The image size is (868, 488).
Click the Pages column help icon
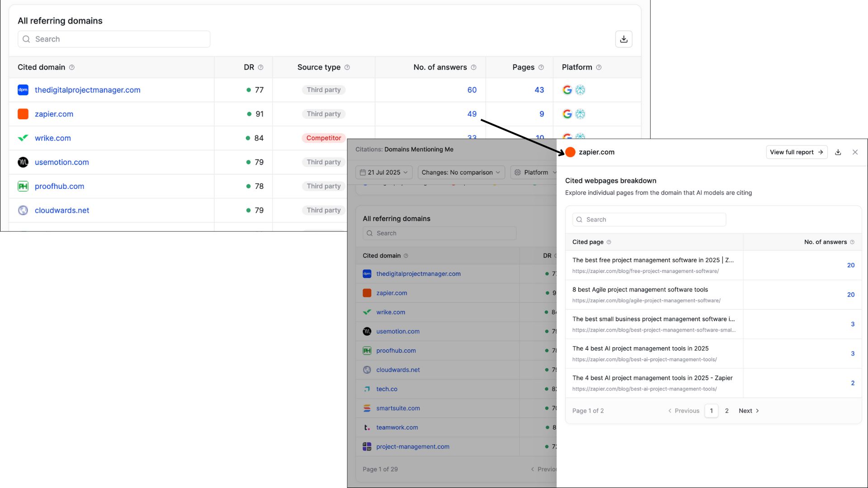point(541,67)
